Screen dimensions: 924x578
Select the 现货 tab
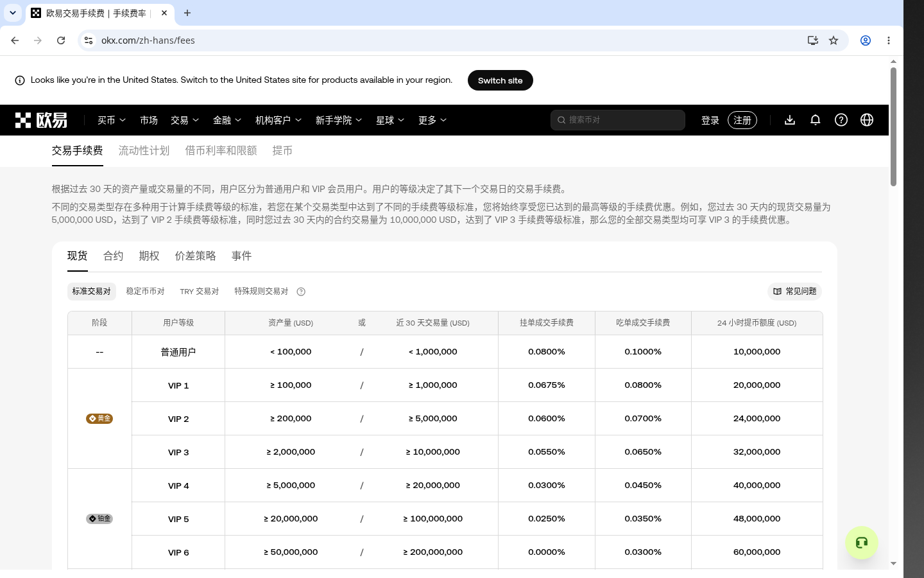77,256
